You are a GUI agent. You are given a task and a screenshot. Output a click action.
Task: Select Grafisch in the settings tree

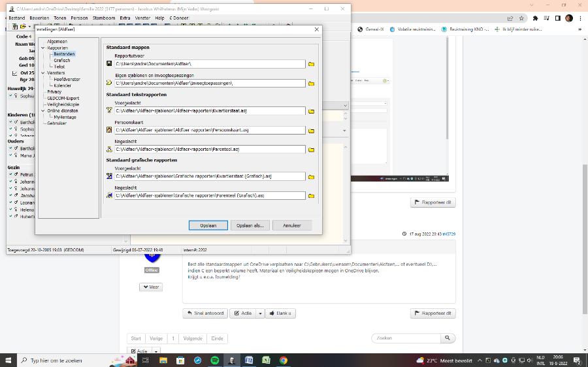click(62, 60)
